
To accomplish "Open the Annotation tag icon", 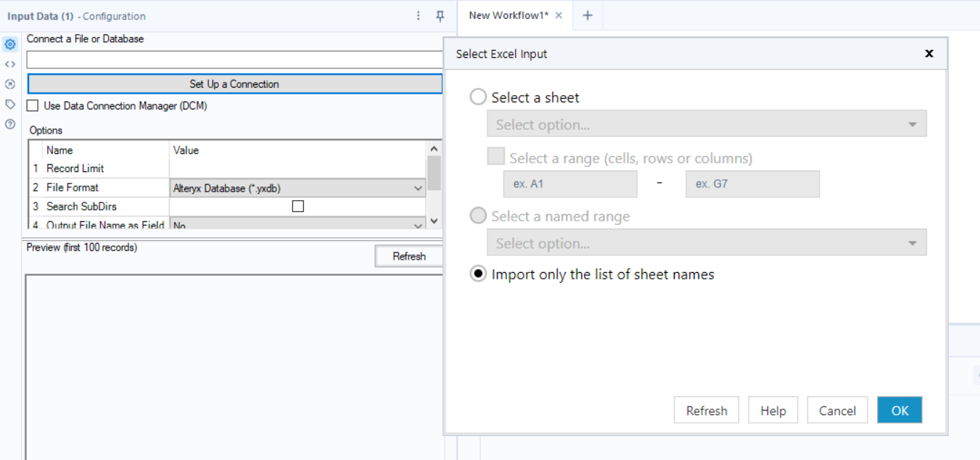I will (10, 104).
